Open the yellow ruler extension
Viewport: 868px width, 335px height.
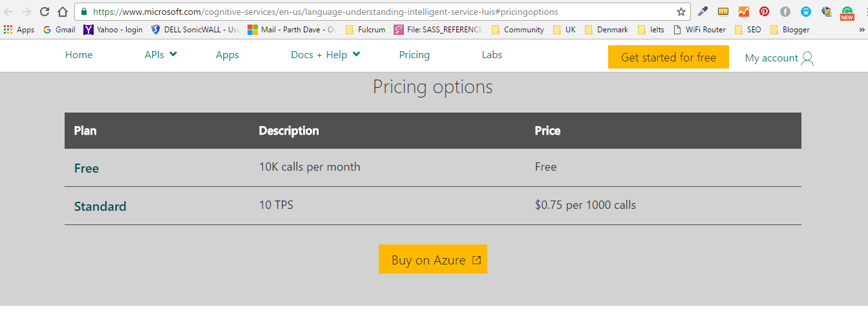tap(723, 12)
